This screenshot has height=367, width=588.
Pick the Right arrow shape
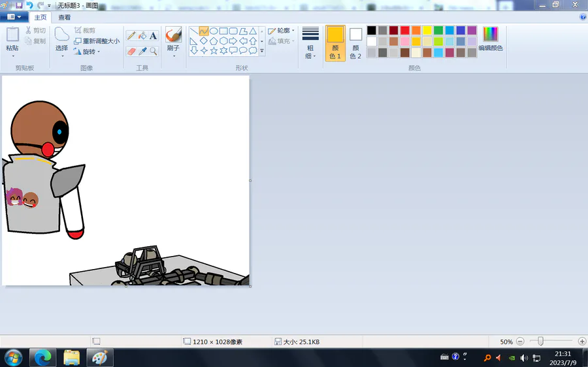coord(233,41)
